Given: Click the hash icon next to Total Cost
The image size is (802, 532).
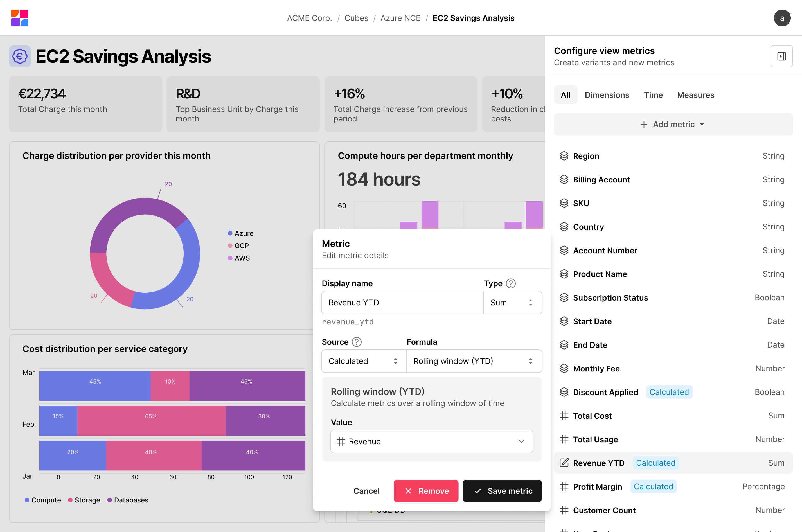Looking at the screenshot, I should click(564, 416).
